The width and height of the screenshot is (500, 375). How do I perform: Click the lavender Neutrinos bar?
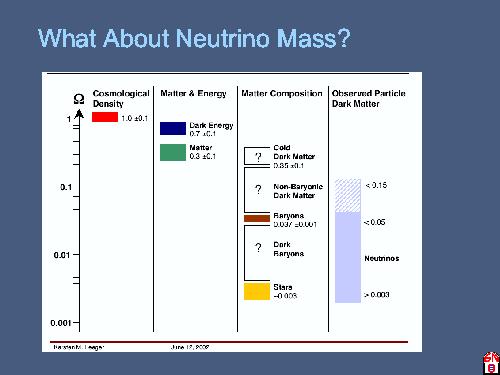(348, 257)
